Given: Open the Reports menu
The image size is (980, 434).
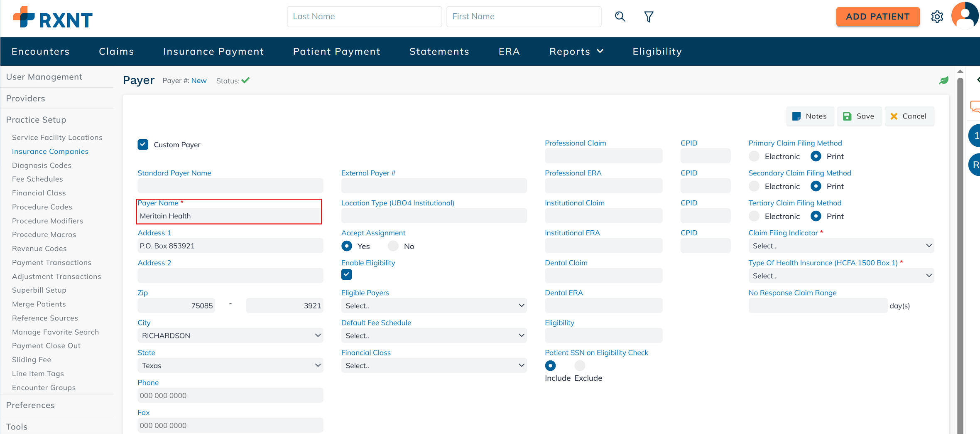Looking at the screenshot, I should pyautogui.click(x=576, y=52).
